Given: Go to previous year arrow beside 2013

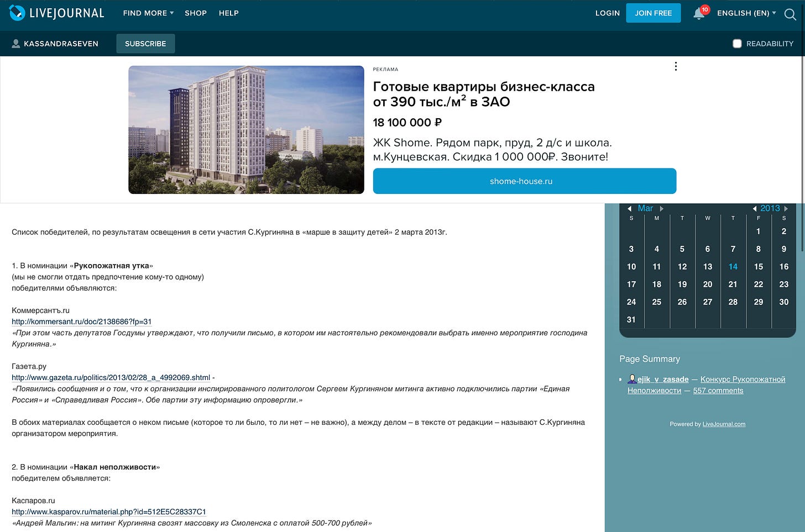Looking at the screenshot, I should (x=755, y=209).
